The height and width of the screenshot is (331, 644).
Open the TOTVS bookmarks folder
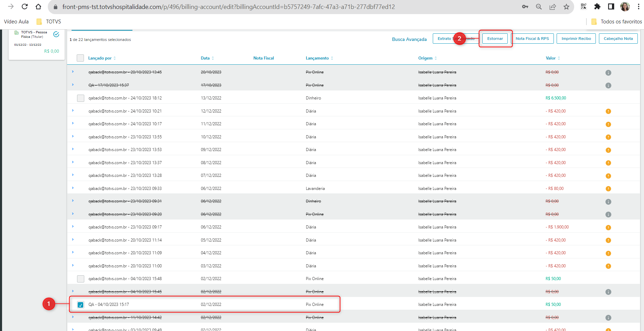(x=49, y=21)
